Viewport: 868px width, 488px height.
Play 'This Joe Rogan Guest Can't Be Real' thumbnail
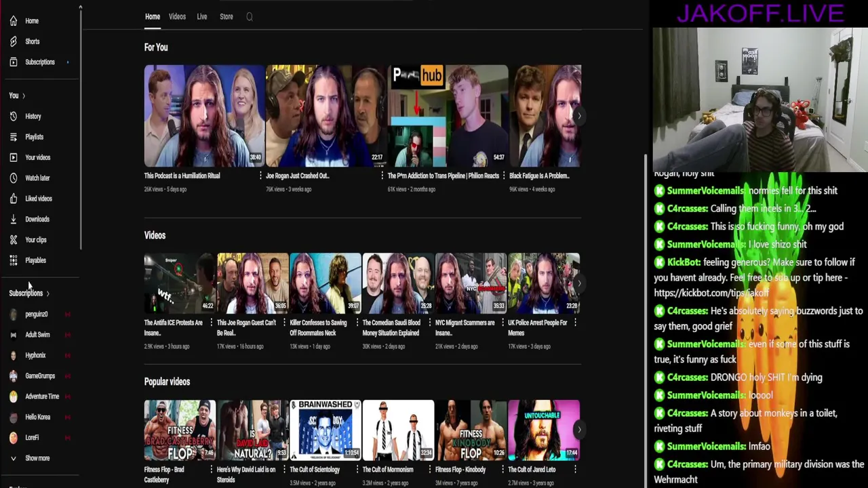tap(252, 284)
